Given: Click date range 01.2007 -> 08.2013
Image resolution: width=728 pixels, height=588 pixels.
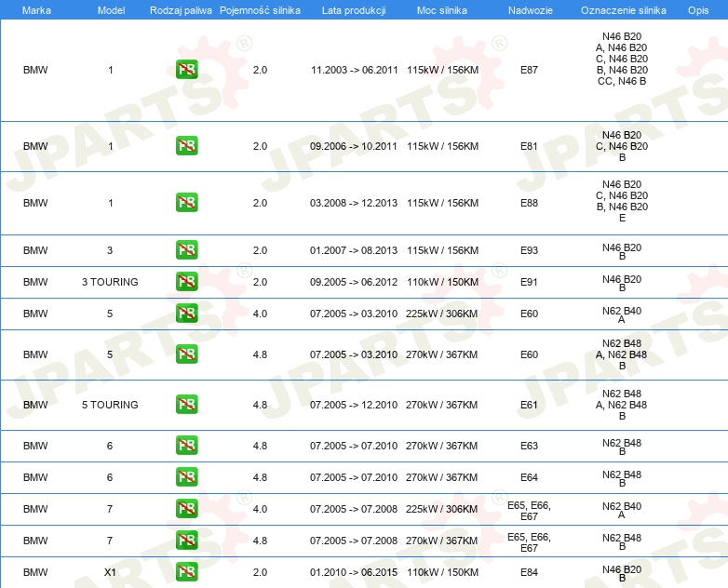Looking at the screenshot, I should coord(354,250).
